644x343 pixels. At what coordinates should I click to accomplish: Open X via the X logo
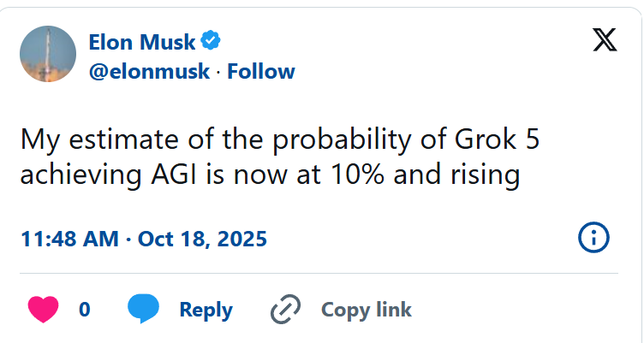point(605,40)
